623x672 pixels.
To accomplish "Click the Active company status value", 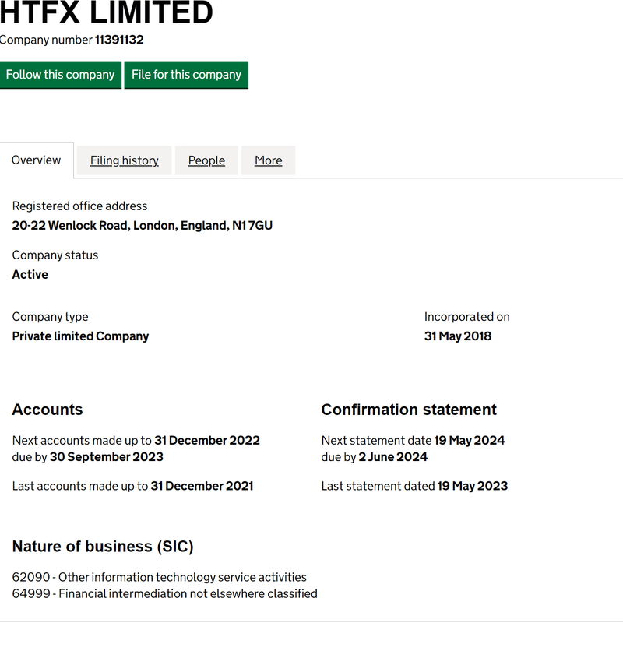I will click(30, 275).
